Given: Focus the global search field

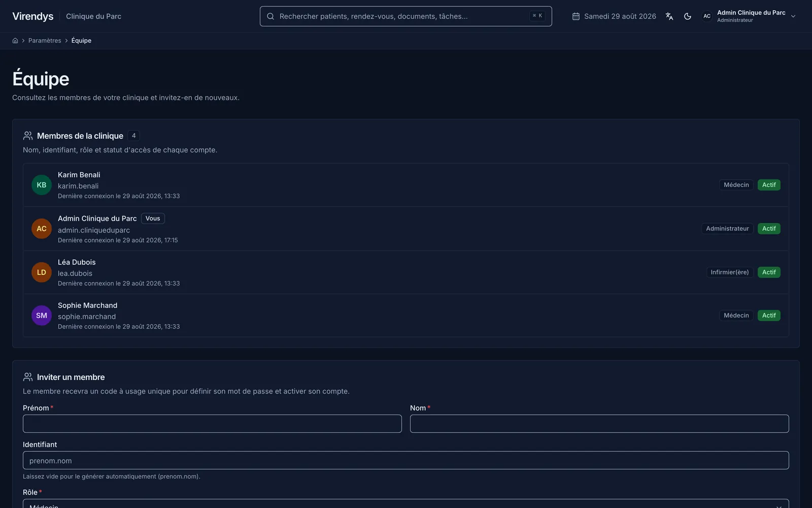Looking at the screenshot, I should tap(406, 16).
